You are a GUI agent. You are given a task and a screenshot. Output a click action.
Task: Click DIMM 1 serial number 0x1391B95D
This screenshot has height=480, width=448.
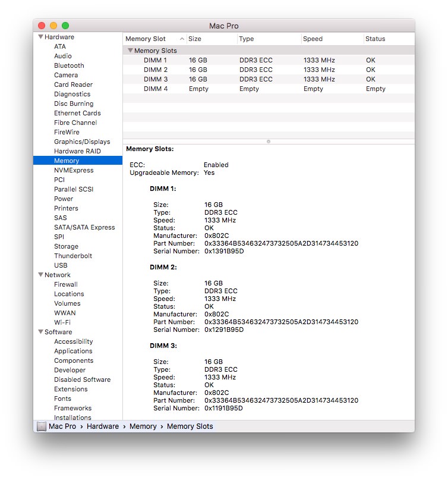(224, 251)
